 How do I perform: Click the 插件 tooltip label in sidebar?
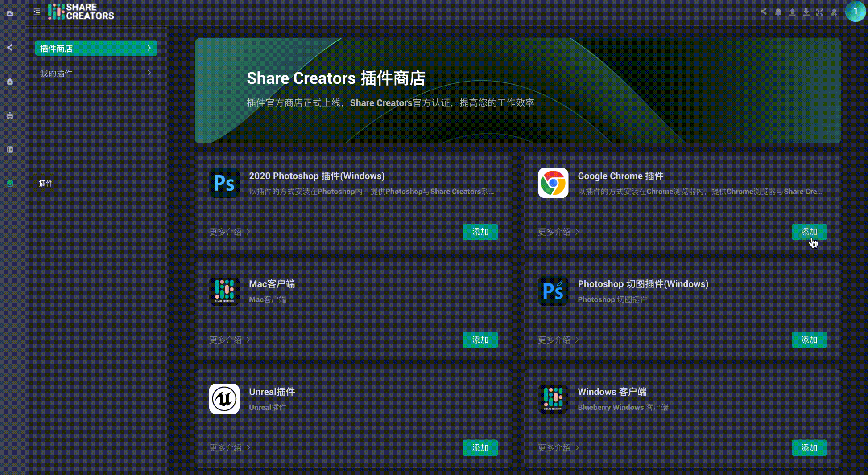pyautogui.click(x=45, y=183)
